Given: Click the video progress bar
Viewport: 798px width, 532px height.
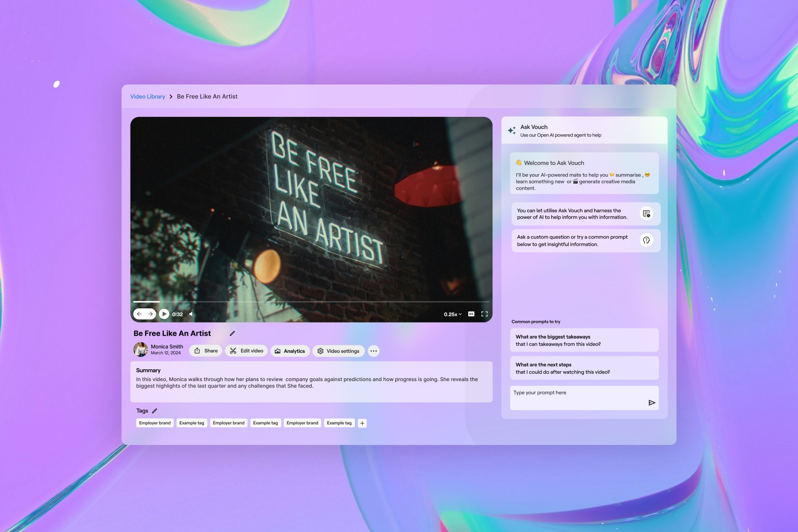Looking at the screenshot, I should pyautogui.click(x=311, y=301).
